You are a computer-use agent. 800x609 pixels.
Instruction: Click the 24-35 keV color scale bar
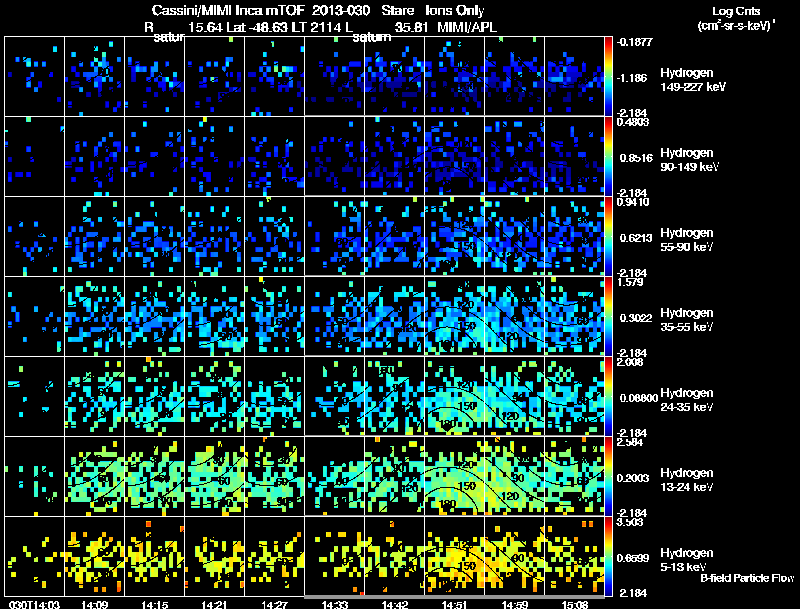point(608,397)
